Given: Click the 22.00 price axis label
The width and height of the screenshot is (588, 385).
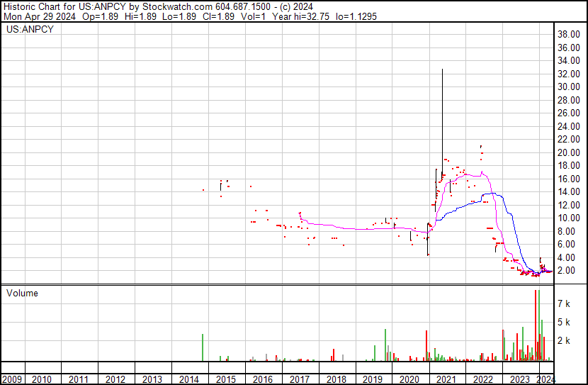Looking at the screenshot, I should point(569,139).
